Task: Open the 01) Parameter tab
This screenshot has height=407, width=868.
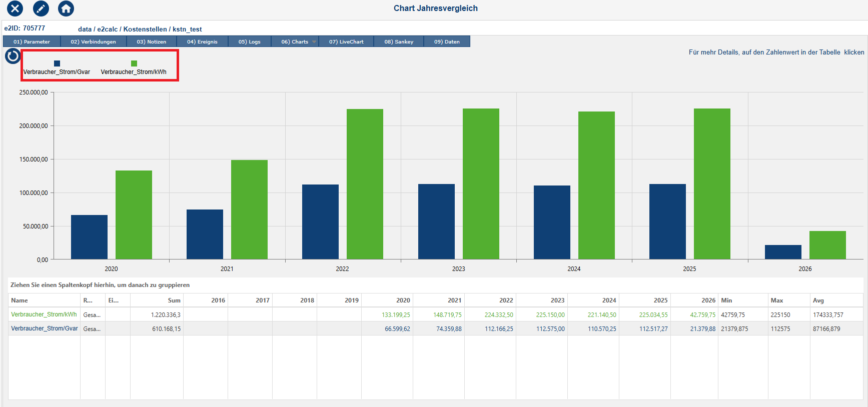Action: point(32,41)
